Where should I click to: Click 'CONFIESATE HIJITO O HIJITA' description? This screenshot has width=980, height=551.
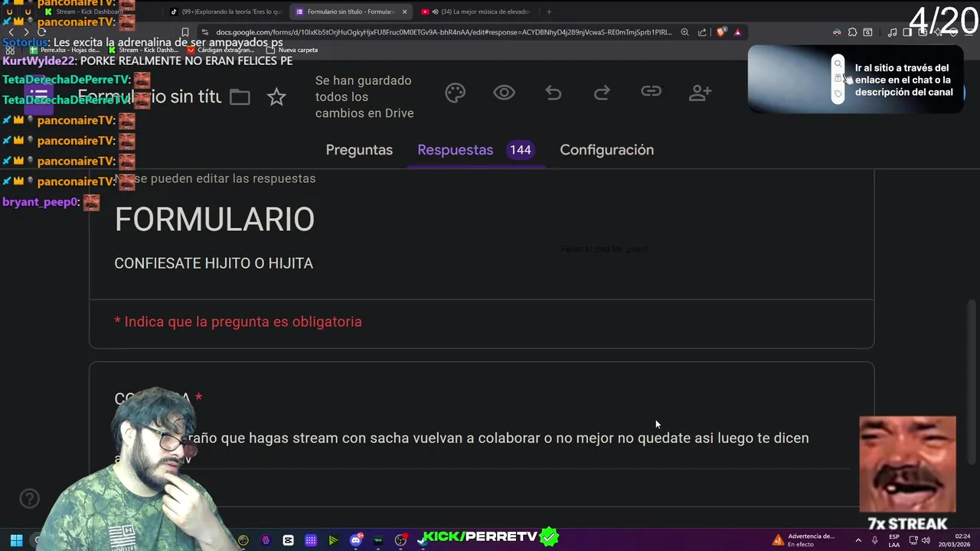coord(214,263)
